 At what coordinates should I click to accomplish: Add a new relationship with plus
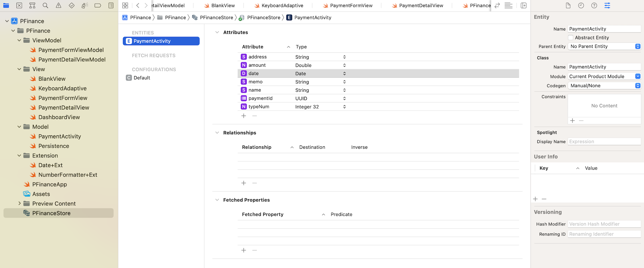point(244,183)
